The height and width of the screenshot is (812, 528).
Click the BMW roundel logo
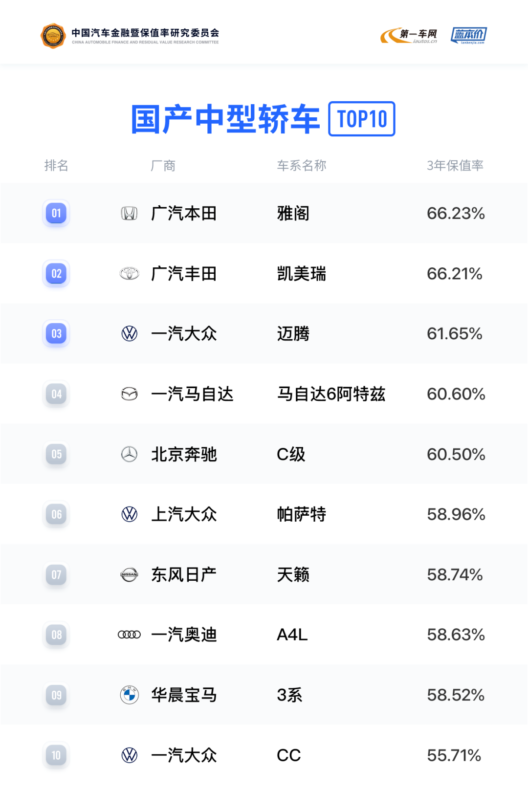point(129,695)
